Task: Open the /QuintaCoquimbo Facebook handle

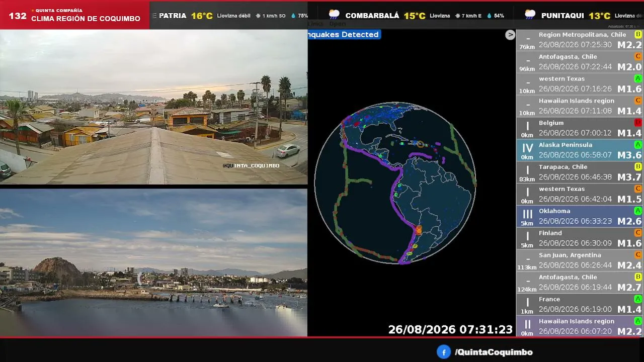Action: [494, 352]
